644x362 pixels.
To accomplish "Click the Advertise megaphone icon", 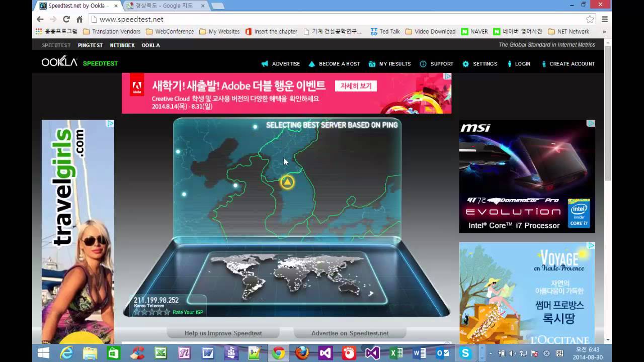I will click(265, 64).
